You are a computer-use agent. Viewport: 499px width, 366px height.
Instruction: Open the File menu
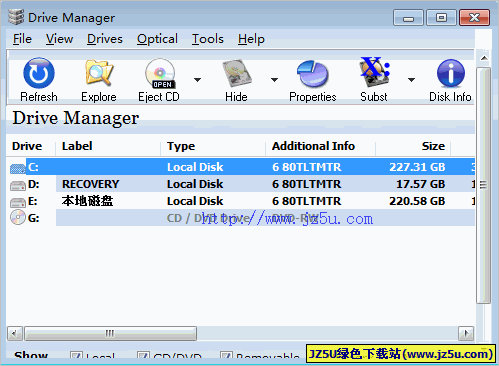[22, 39]
